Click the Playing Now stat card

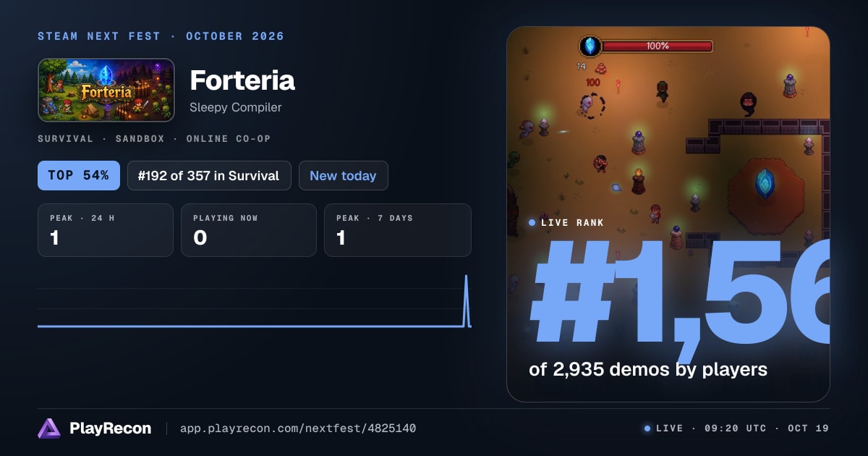pos(249,230)
